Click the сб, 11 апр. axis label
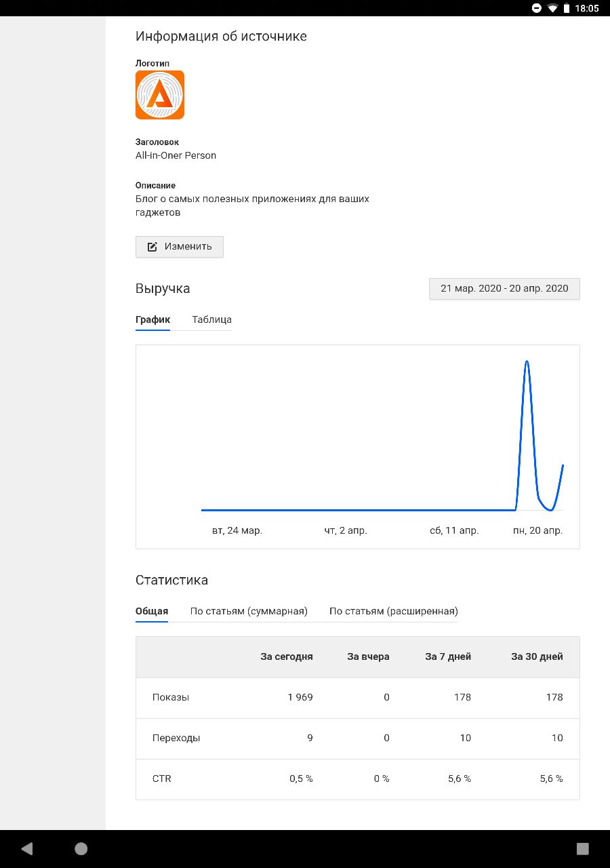610x868 pixels. coord(454,530)
